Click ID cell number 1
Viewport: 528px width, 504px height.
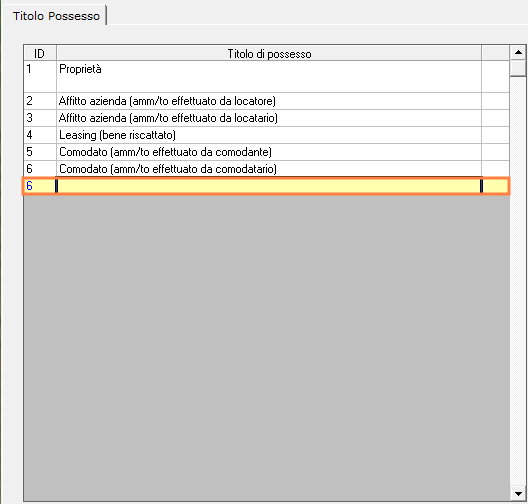[x=40, y=77]
